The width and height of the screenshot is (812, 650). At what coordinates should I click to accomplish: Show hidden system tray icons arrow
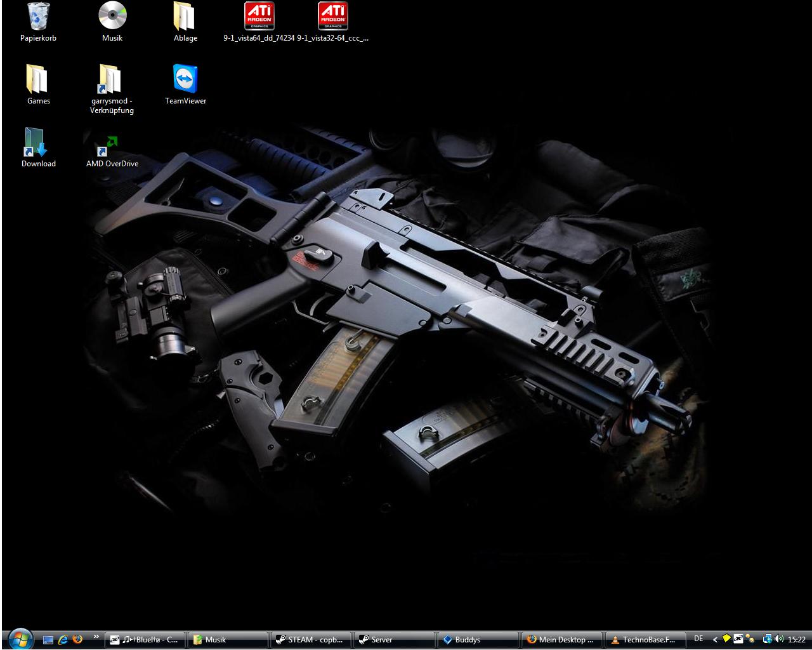pos(715,640)
